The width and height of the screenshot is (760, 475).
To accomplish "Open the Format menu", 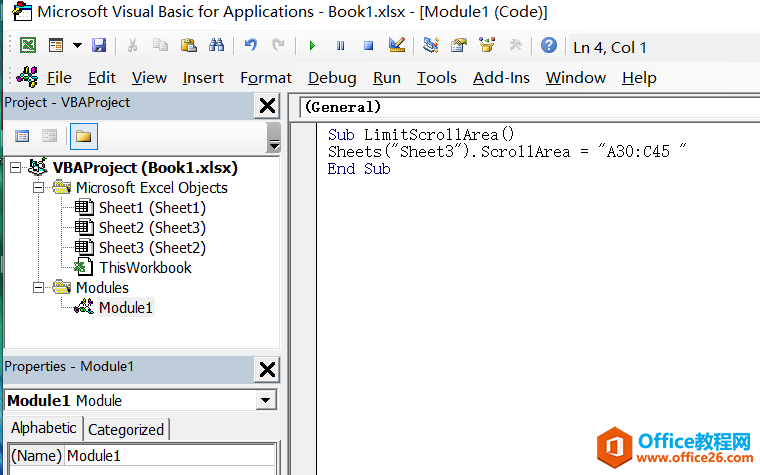I will click(266, 78).
